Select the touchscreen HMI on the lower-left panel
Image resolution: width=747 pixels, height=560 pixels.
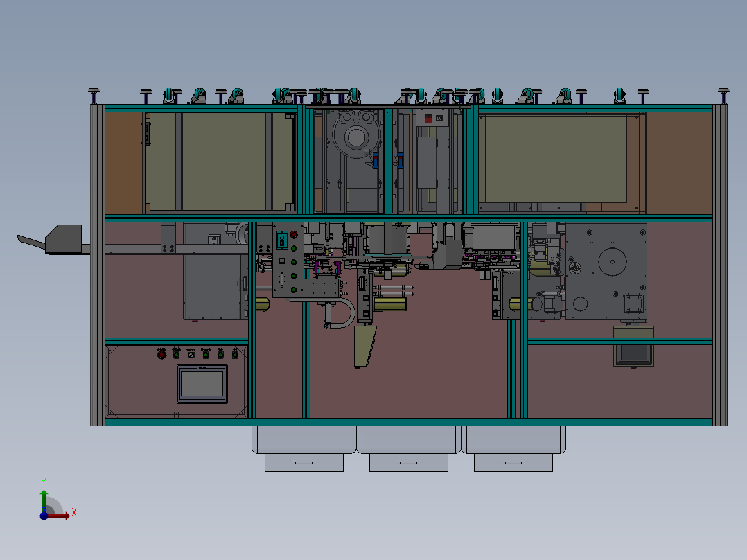[x=202, y=384]
